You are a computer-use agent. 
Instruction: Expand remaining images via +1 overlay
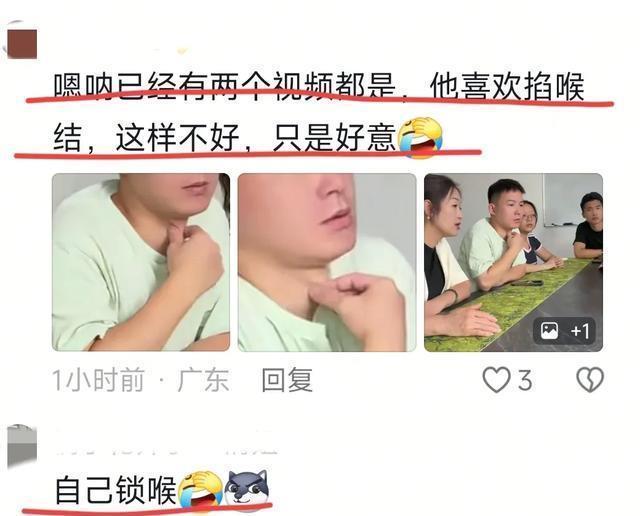(564, 330)
